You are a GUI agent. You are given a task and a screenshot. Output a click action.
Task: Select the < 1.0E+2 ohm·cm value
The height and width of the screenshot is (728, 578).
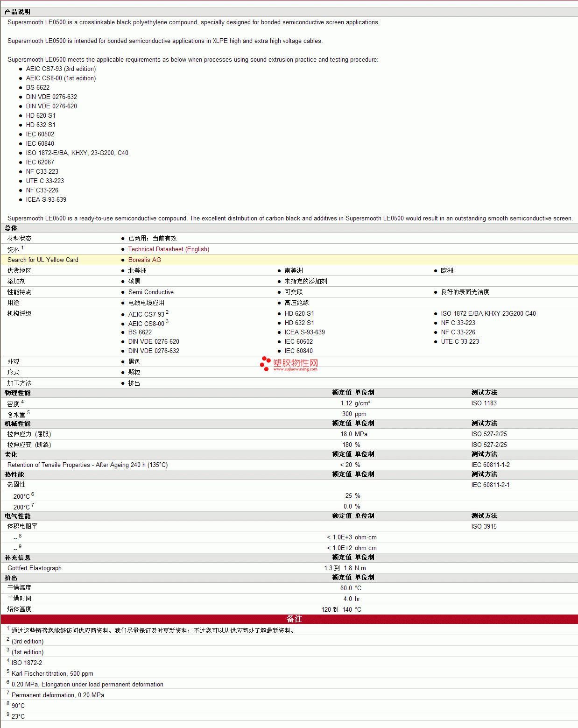pyautogui.click(x=352, y=548)
